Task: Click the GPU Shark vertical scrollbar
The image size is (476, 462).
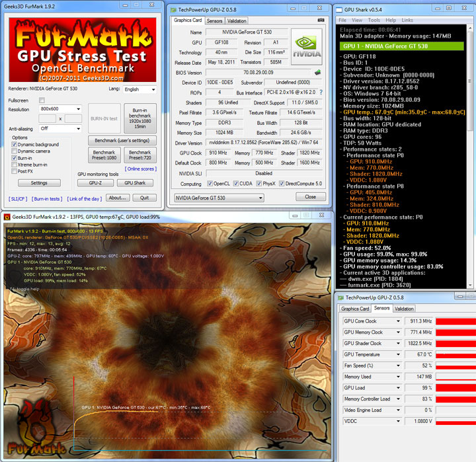Action: [x=470, y=157]
